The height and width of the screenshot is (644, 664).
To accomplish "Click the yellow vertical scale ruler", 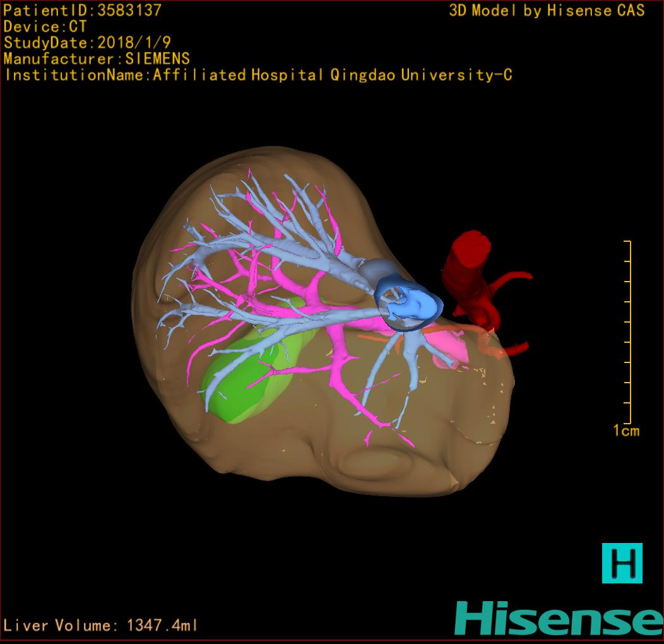I will tap(627, 331).
